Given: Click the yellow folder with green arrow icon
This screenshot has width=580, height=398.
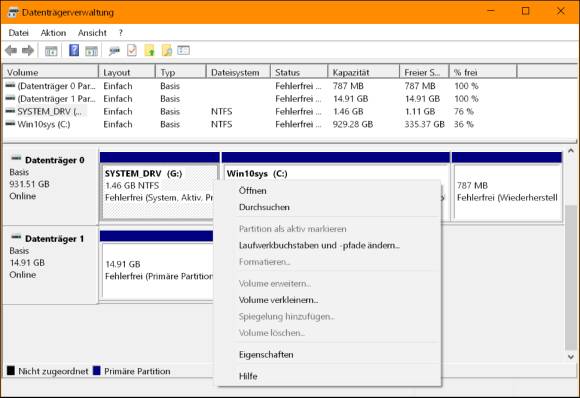Looking at the screenshot, I should click(149, 50).
